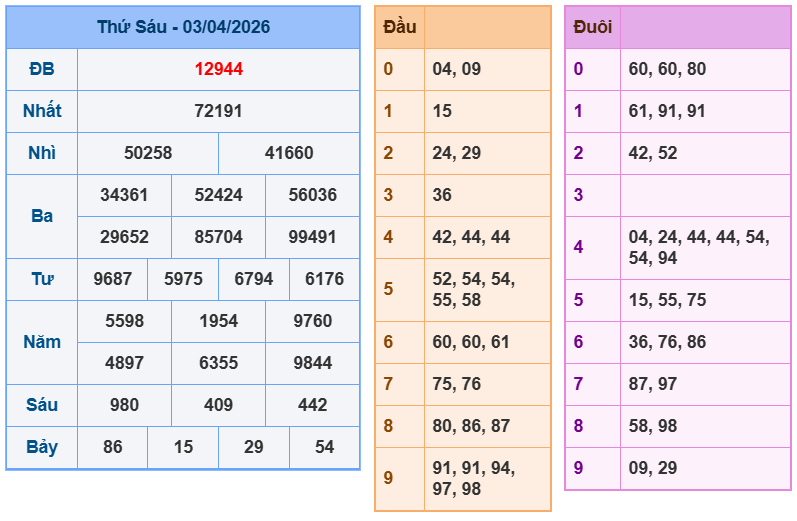Click Đuôi row 5 values 15, 55, 75

point(667,300)
